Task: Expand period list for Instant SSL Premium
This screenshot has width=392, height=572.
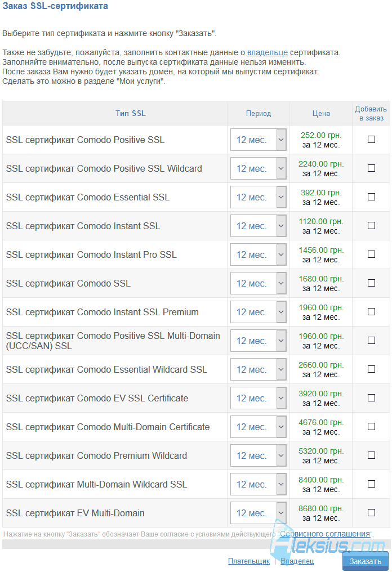Action: (x=259, y=312)
